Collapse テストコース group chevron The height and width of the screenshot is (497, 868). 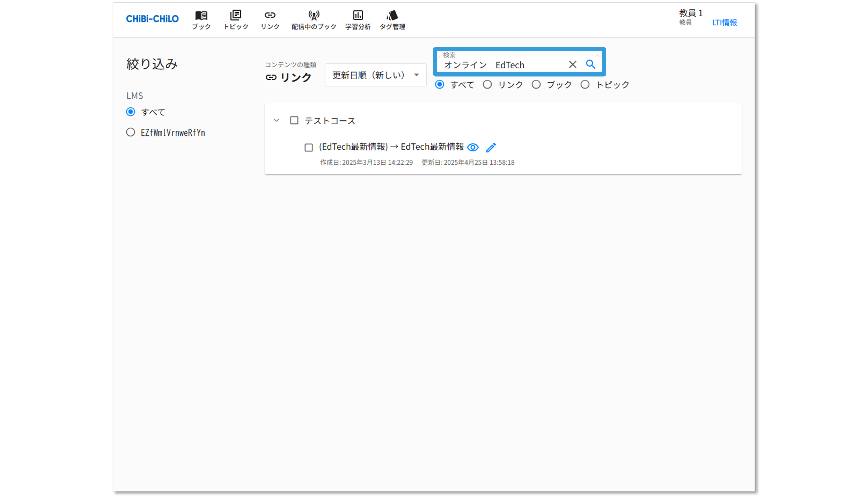point(276,121)
